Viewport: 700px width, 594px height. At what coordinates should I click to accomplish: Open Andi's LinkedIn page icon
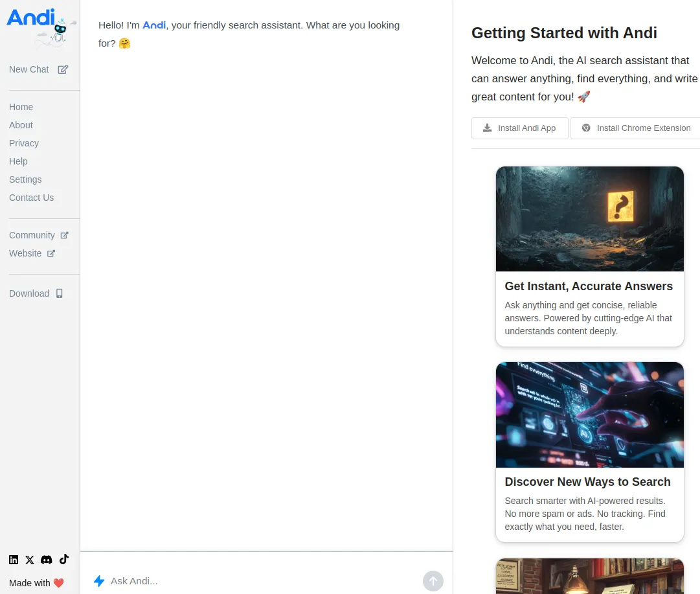pyautogui.click(x=14, y=559)
